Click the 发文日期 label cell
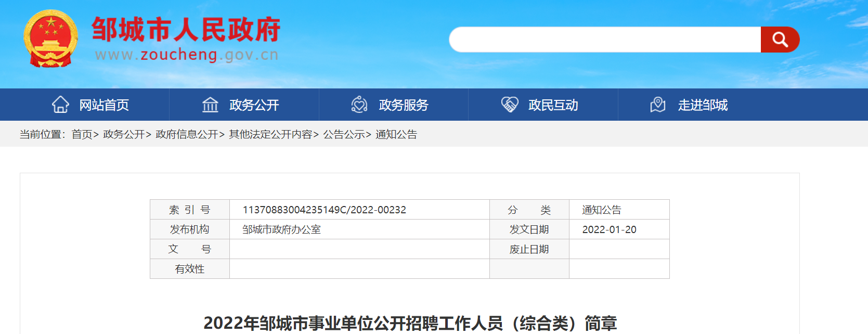 click(529, 229)
